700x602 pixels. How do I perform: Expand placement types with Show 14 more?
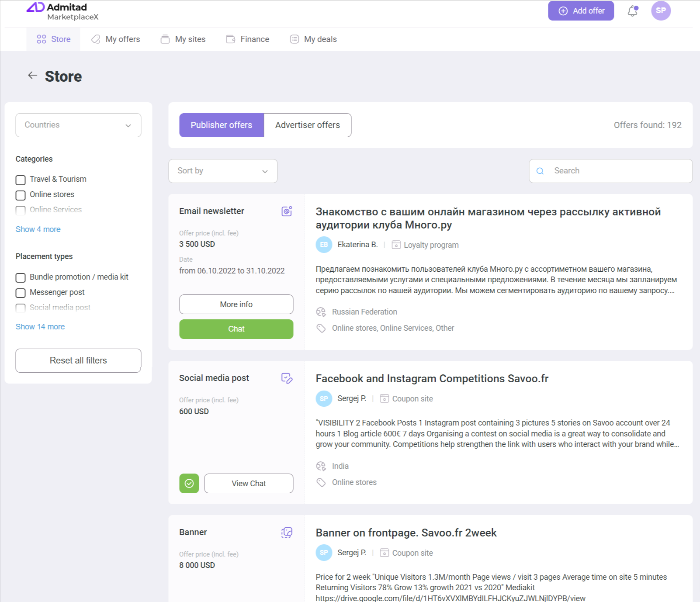40,327
